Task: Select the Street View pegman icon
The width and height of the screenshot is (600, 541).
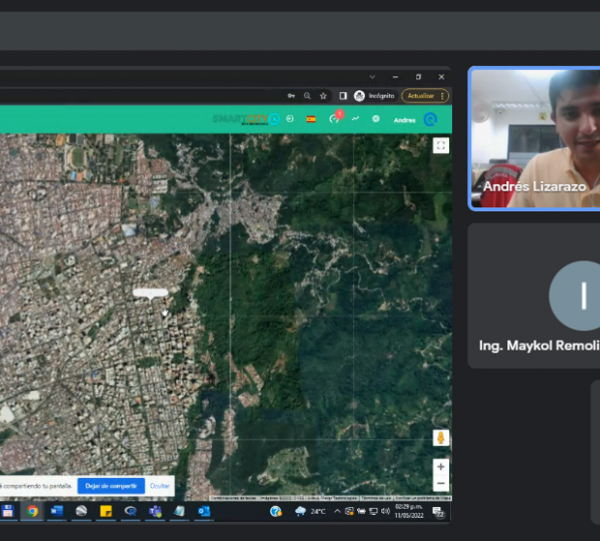Action: click(440, 438)
